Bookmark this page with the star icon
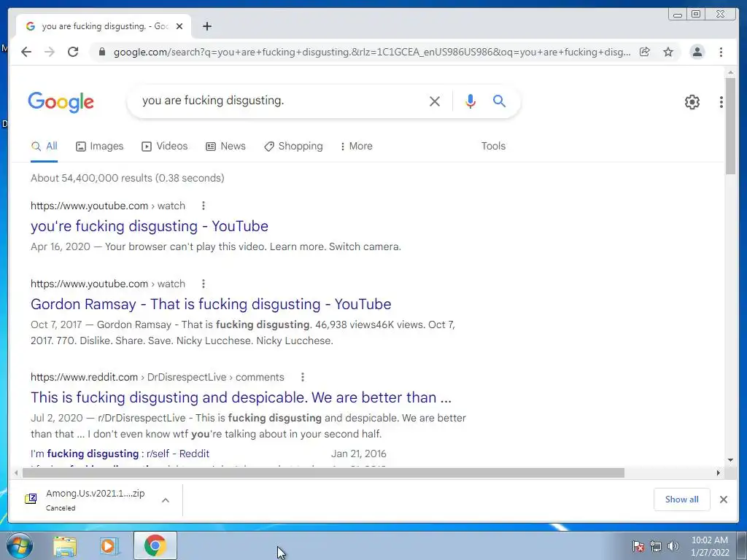Screen dimensions: 747x560 668,52
